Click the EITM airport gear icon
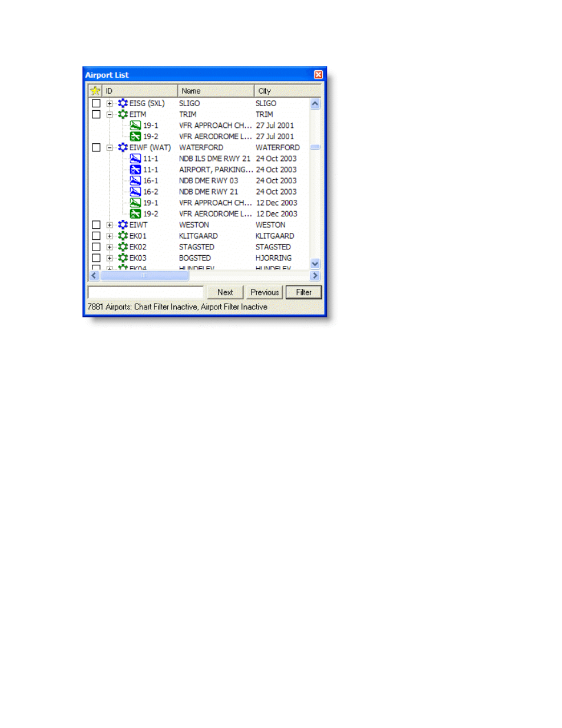The width and height of the screenshot is (562, 728). coord(123,114)
